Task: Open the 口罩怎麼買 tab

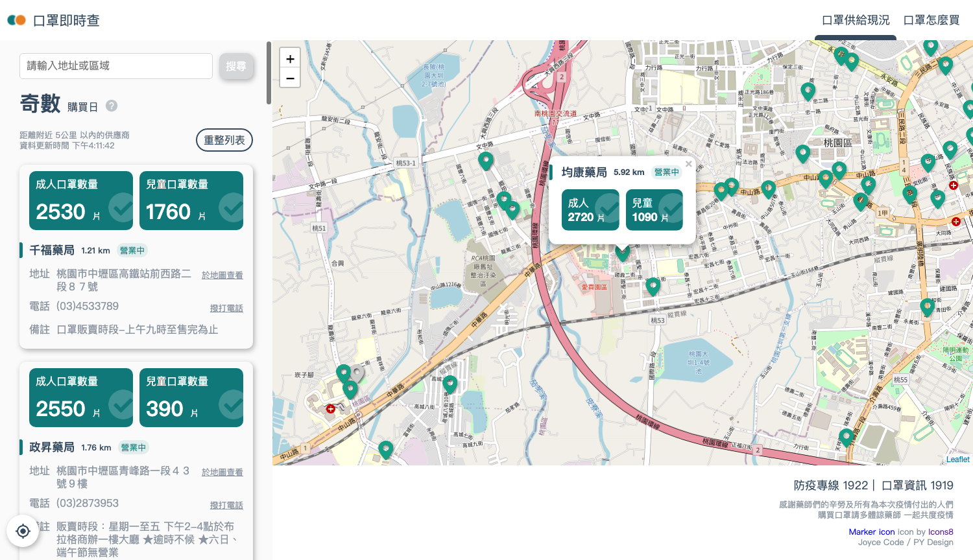Action: click(931, 20)
